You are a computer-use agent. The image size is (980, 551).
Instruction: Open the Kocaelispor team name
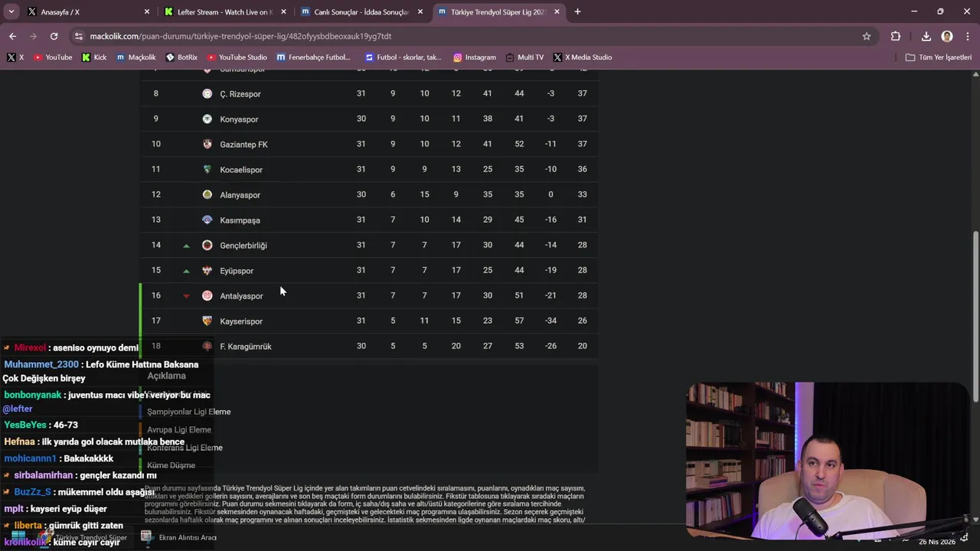[x=241, y=170]
